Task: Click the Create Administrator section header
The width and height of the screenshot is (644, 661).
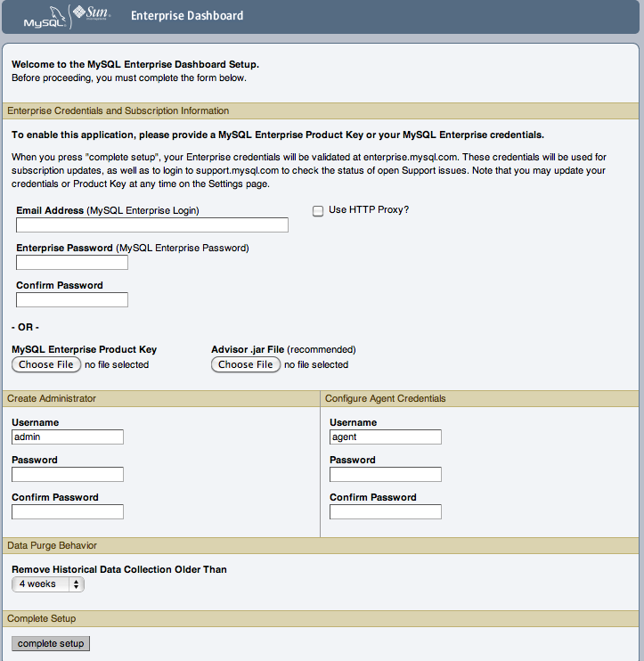Action: [52, 398]
